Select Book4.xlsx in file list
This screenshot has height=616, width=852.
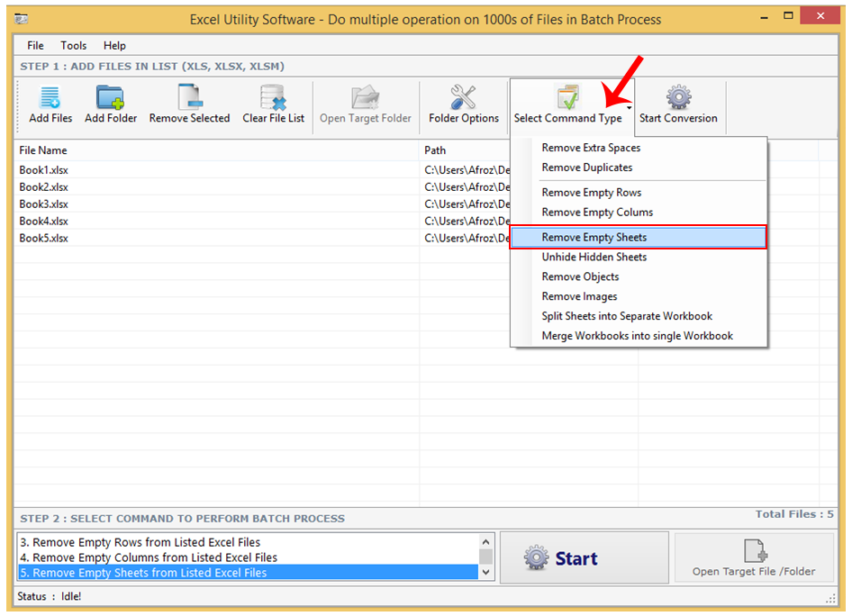(x=43, y=221)
